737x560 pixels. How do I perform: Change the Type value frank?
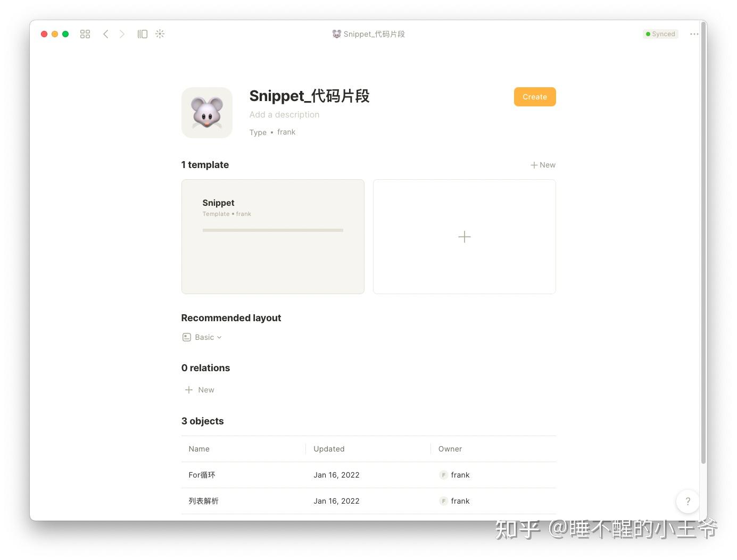(286, 132)
